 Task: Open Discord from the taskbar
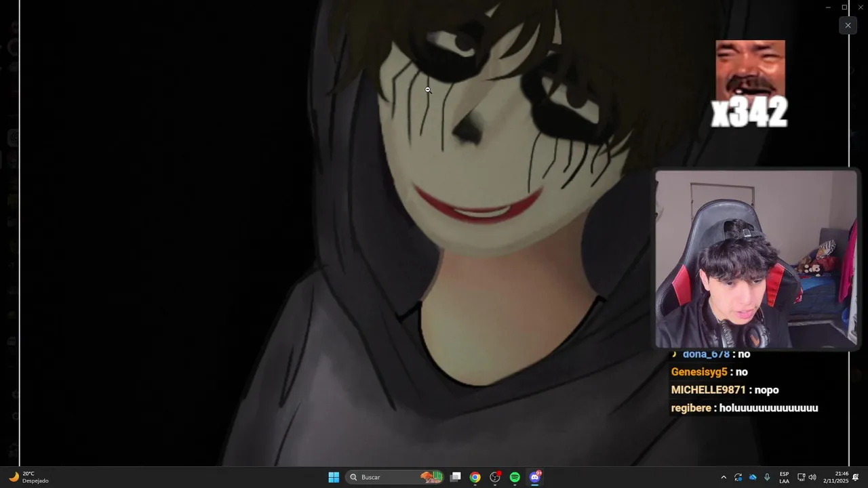(535, 477)
